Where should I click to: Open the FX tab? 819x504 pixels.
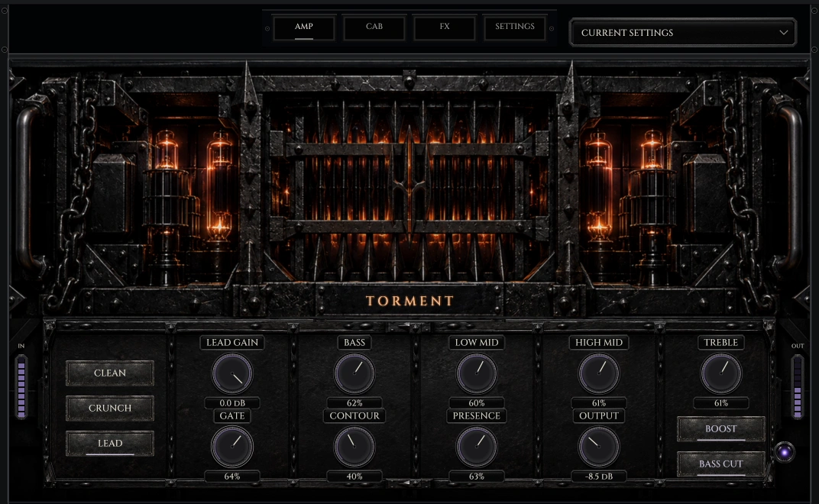click(445, 27)
